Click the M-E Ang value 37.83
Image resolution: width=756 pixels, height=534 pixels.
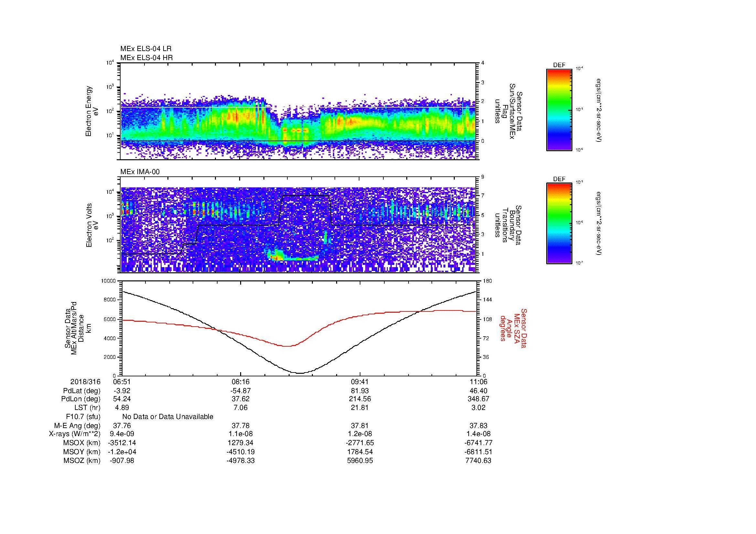[x=479, y=426]
